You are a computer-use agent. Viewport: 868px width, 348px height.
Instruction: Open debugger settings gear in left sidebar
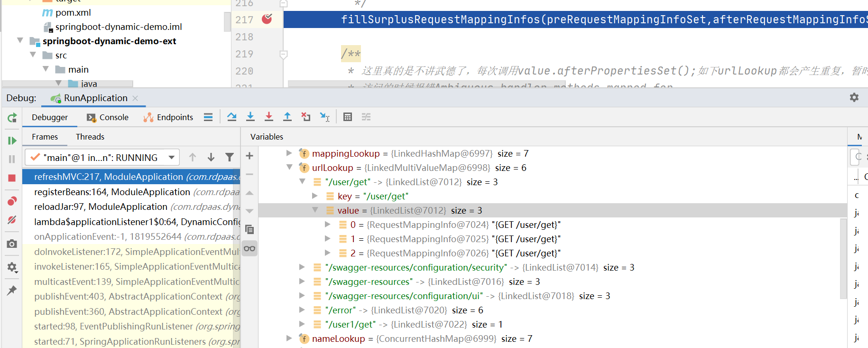(x=12, y=267)
